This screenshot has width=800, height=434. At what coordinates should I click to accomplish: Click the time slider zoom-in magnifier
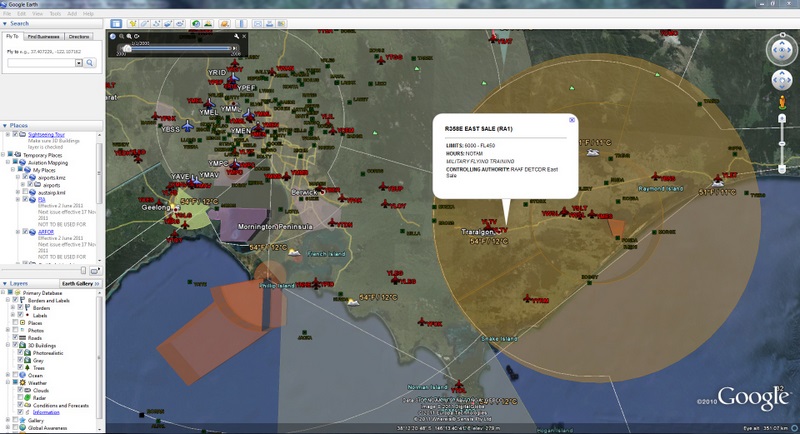129,36
